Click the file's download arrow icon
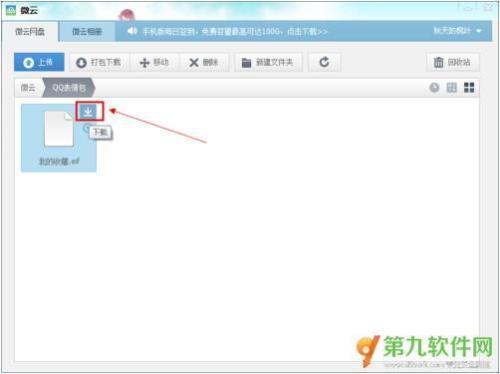500x374 pixels. (89, 112)
